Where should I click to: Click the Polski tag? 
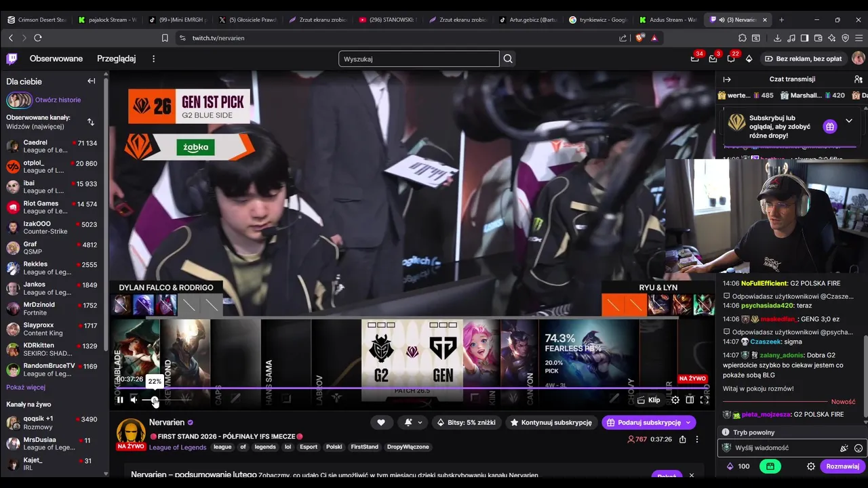click(334, 447)
